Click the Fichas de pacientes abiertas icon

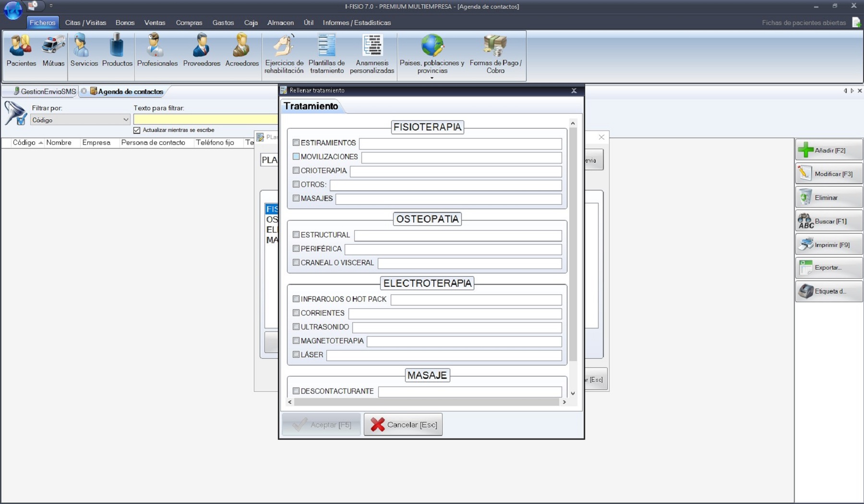[x=856, y=23]
